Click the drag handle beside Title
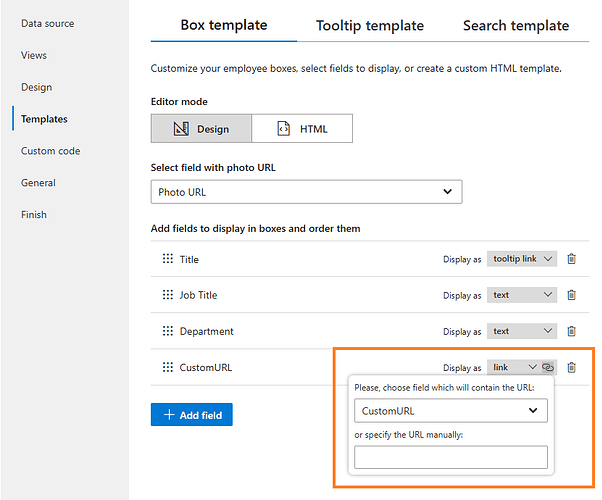The height and width of the screenshot is (500, 602). point(167,259)
